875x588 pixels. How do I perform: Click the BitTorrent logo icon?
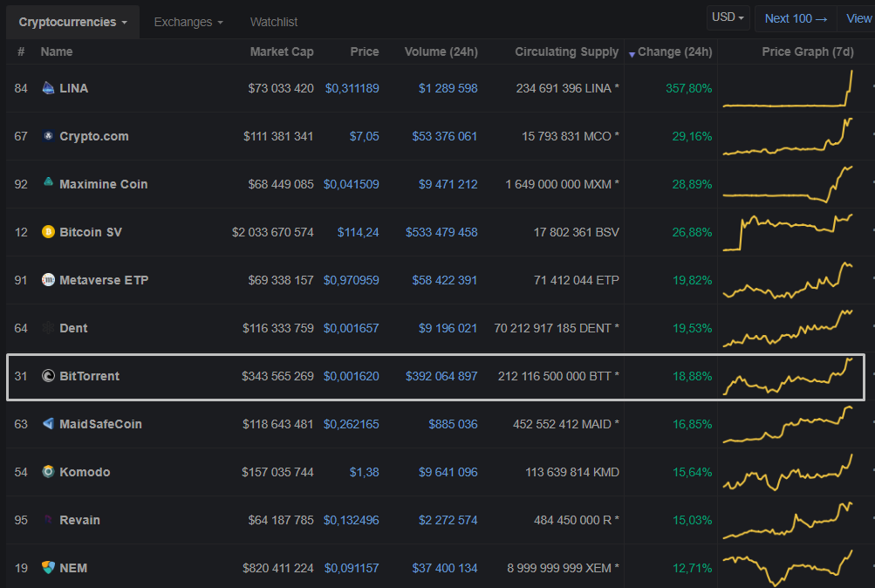point(49,376)
